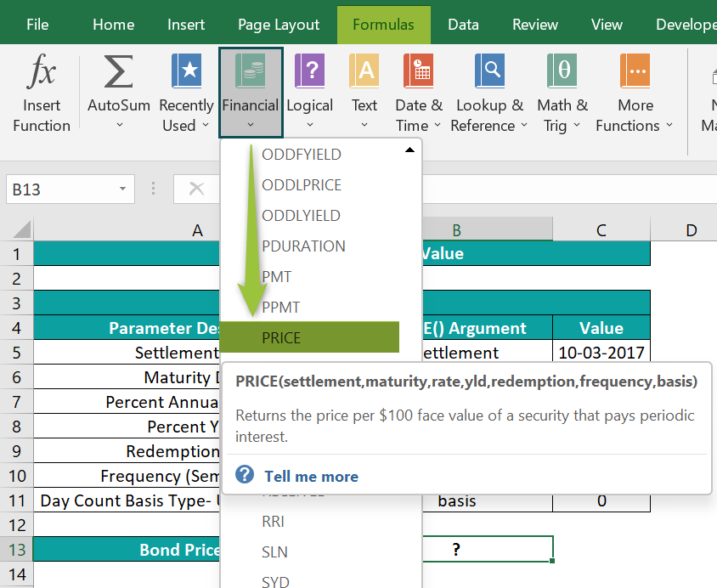Open More Functions menu

point(635,93)
